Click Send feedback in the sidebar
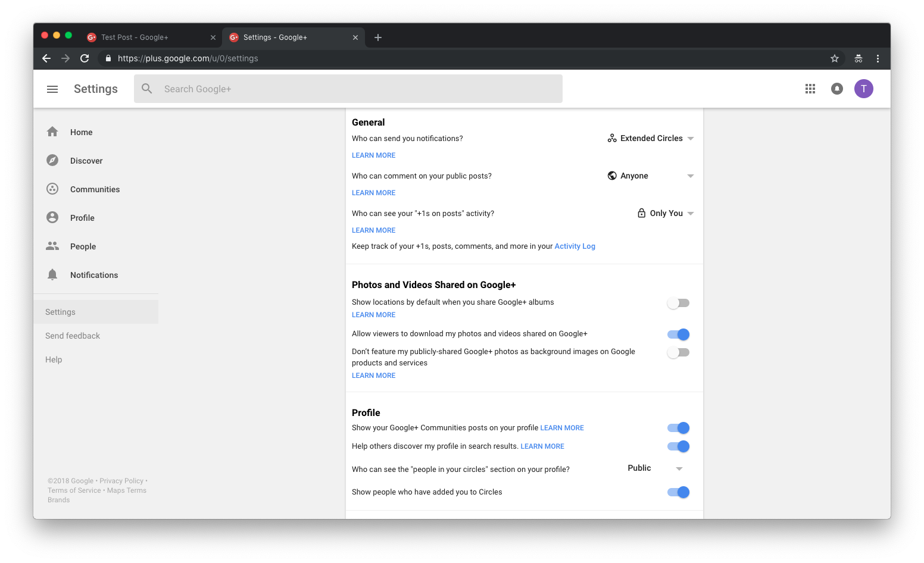This screenshot has width=924, height=563. [x=73, y=336]
